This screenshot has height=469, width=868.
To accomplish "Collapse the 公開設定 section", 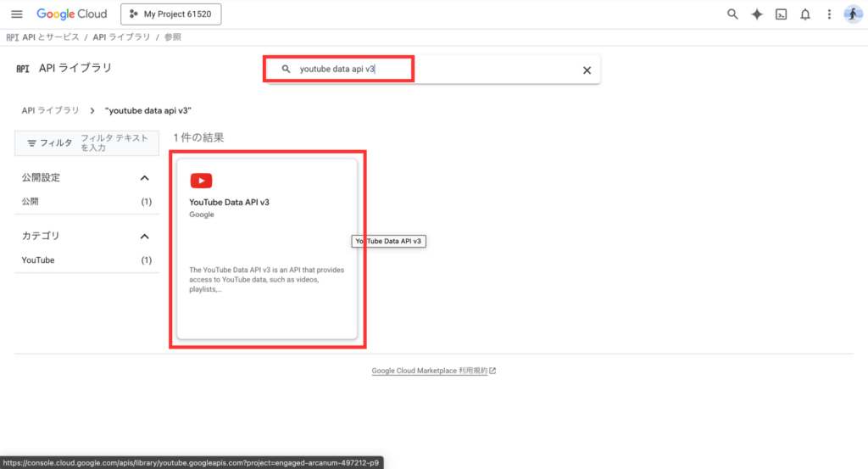I will point(144,178).
